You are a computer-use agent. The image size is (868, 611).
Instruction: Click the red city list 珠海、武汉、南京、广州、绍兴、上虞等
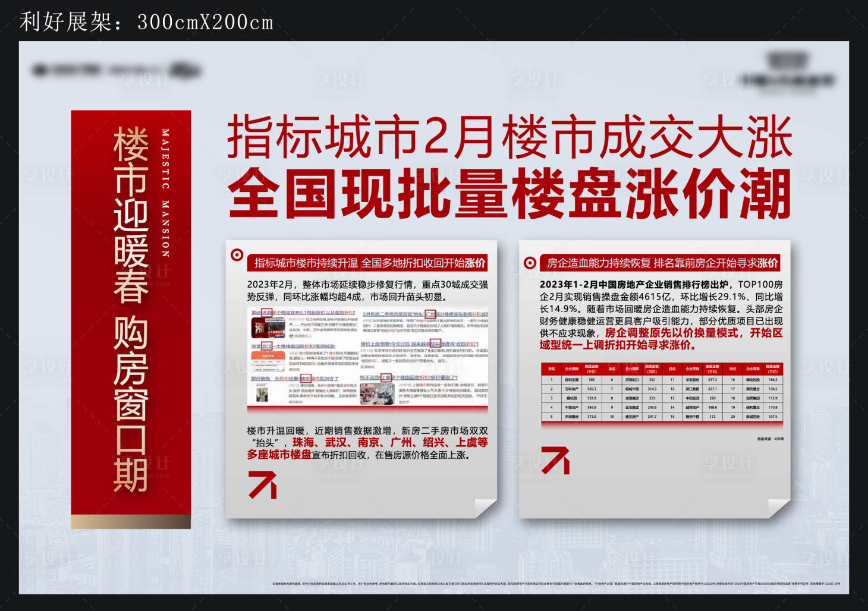[390, 443]
